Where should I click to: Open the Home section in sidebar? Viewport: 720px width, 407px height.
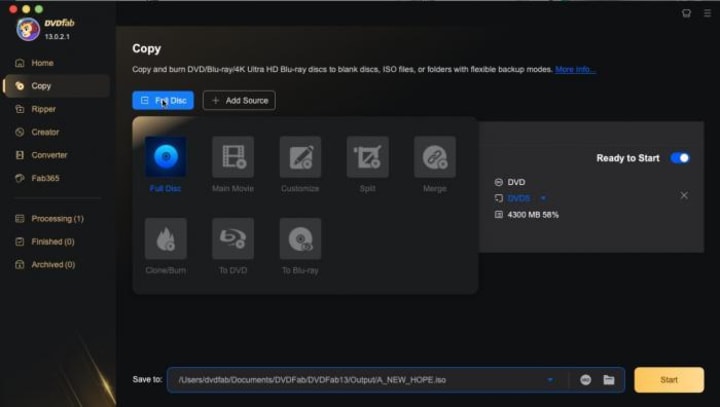pos(56,63)
